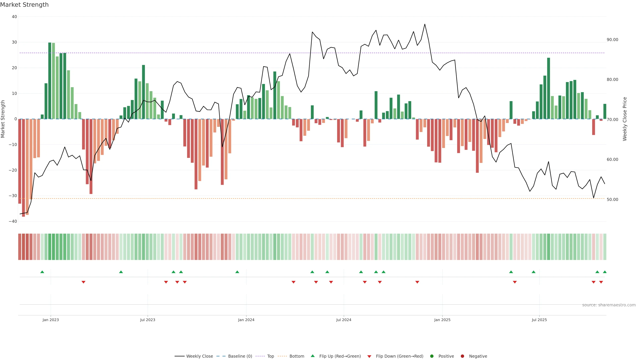Click the first green flip-up triangle marker
Screen dimensions: 644x362
tap(42, 272)
